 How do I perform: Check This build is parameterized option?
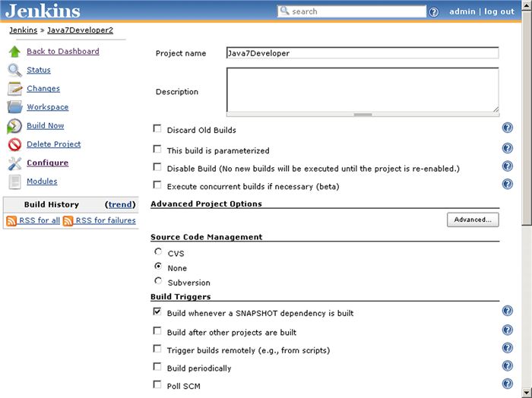(157, 150)
